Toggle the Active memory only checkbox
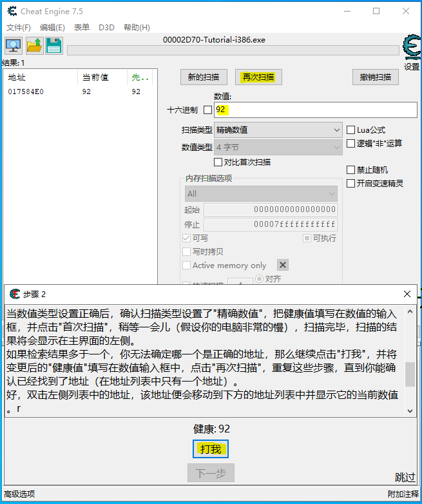Viewport: 422px width, 504px height. (x=186, y=265)
